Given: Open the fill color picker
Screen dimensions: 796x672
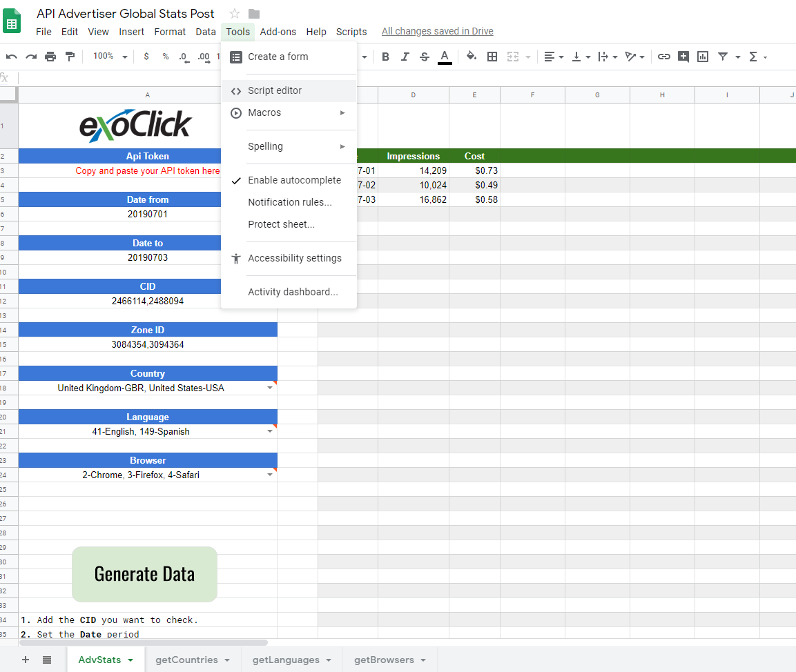Looking at the screenshot, I should point(471,57).
